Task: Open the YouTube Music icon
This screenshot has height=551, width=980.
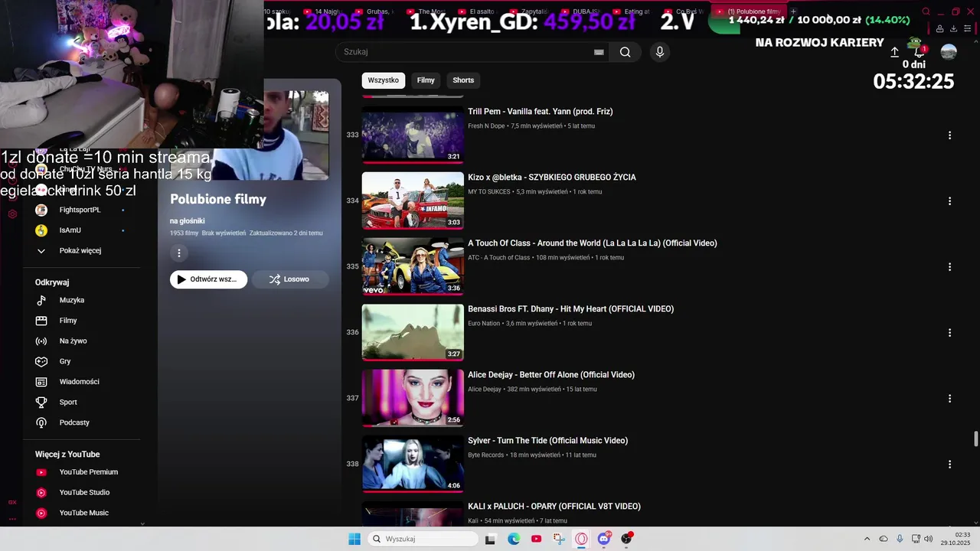Action: (x=42, y=513)
